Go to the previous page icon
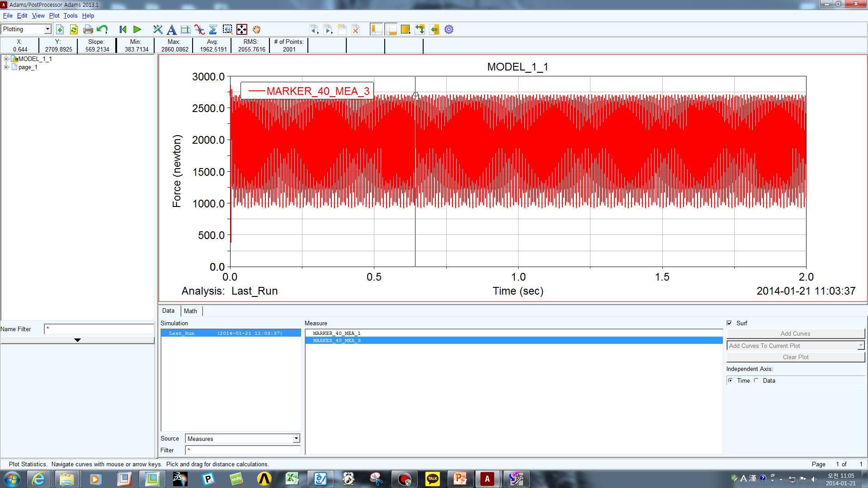868x488 pixels. (x=314, y=29)
